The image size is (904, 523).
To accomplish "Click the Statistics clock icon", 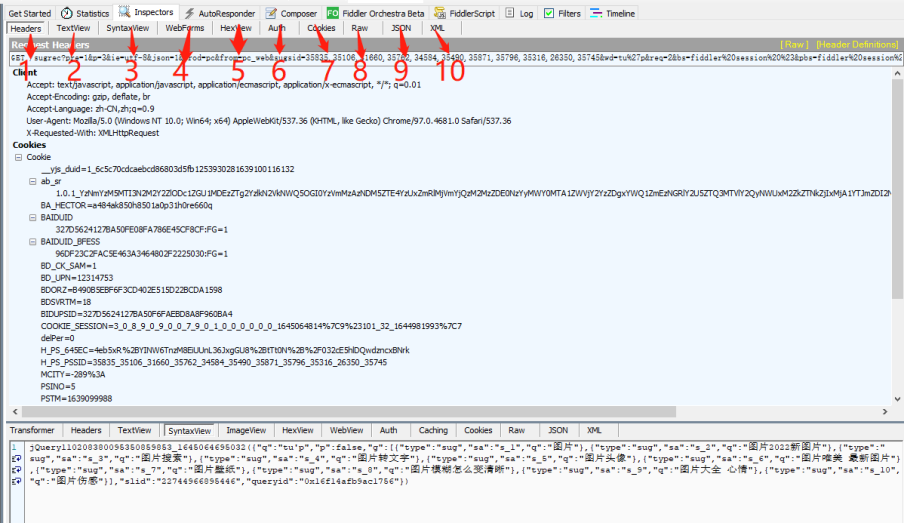I will pyautogui.click(x=67, y=13).
